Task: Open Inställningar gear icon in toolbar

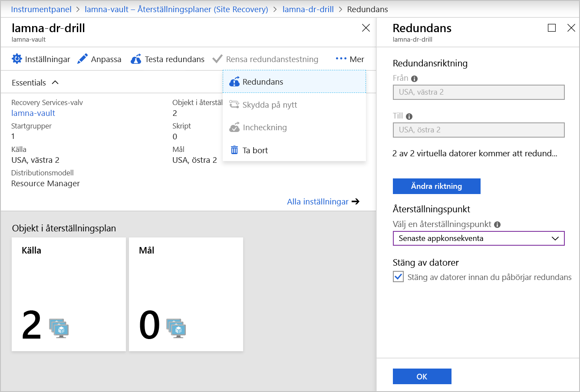Action: click(x=17, y=59)
